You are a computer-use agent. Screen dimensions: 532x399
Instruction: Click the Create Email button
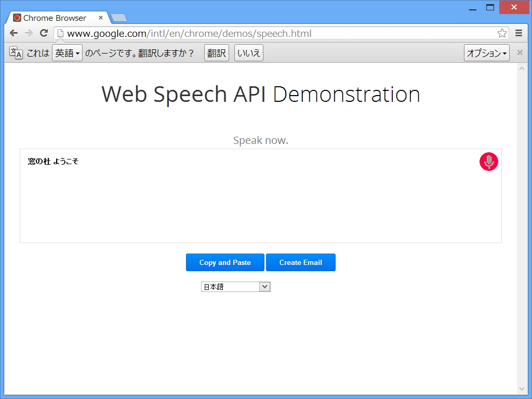pos(301,262)
